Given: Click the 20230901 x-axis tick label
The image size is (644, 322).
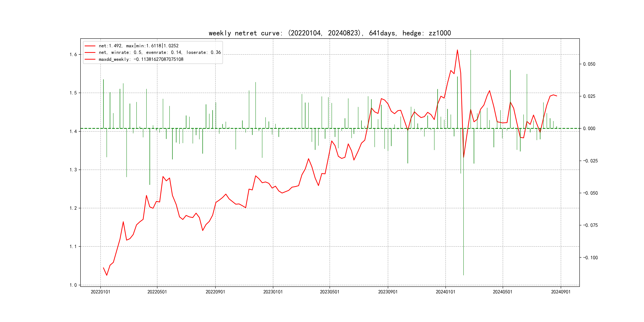Looking at the screenshot, I should tap(388, 292).
